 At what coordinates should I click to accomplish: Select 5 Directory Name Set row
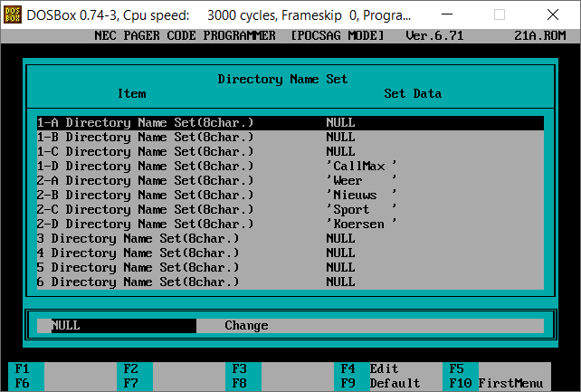pyautogui.click(x=290, y=267)
